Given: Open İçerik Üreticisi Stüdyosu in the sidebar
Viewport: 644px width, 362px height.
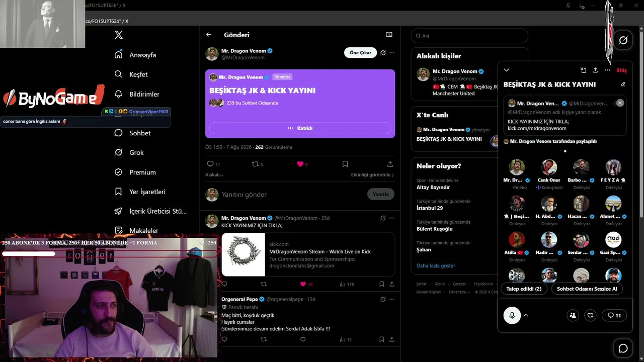Looking at the screenshot, I should coord(150,211).
